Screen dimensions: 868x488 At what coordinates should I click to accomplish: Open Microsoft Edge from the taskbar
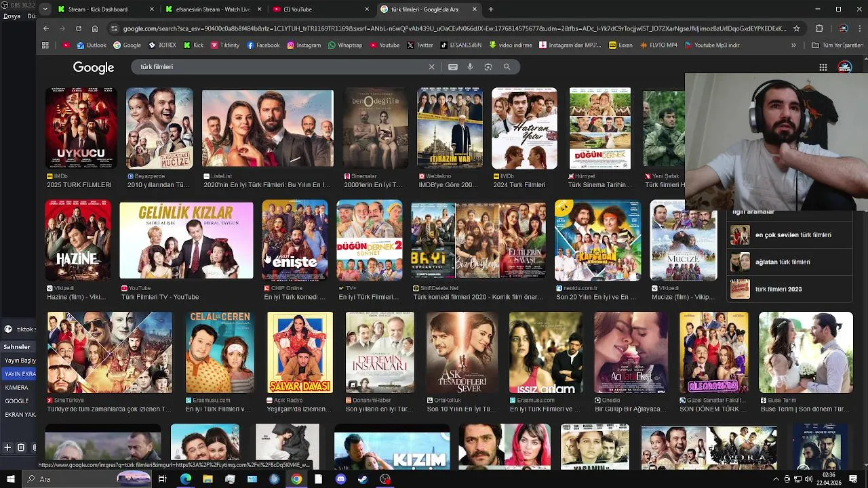coord(186,479)
